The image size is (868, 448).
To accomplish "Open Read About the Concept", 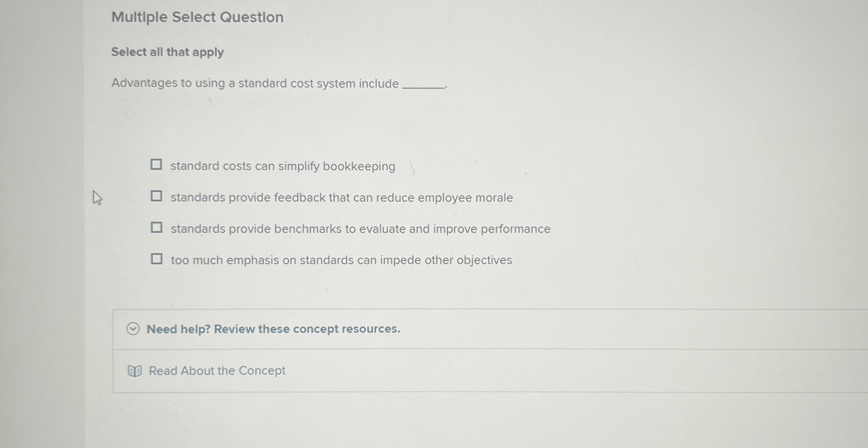I will pos(216,371).
